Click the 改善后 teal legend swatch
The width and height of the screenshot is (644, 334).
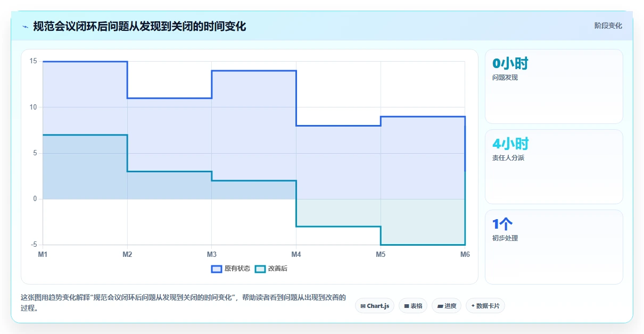[x=260, y=269]
